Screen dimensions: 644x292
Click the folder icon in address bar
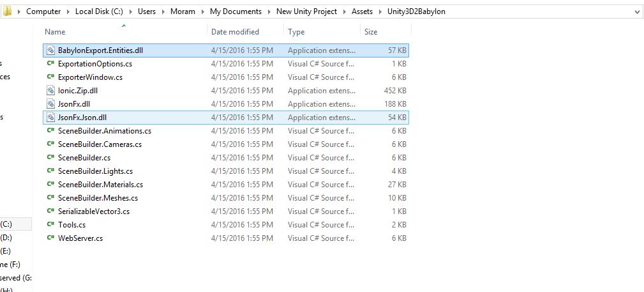[7, 12]
